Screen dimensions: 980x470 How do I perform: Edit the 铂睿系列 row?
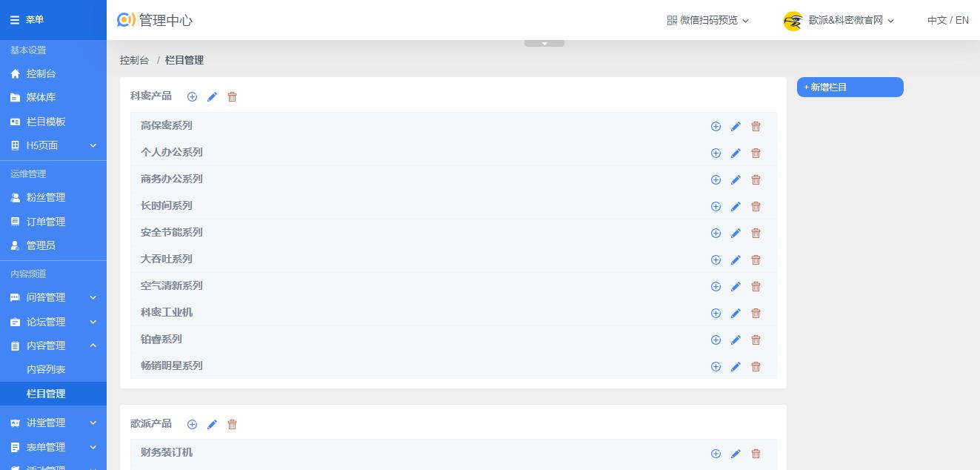point(736,340)
